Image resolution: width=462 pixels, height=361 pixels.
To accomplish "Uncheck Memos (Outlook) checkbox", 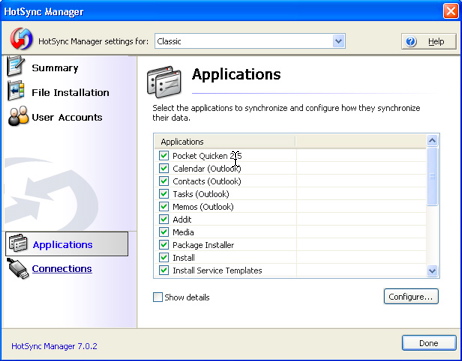I will coord(164,206).
